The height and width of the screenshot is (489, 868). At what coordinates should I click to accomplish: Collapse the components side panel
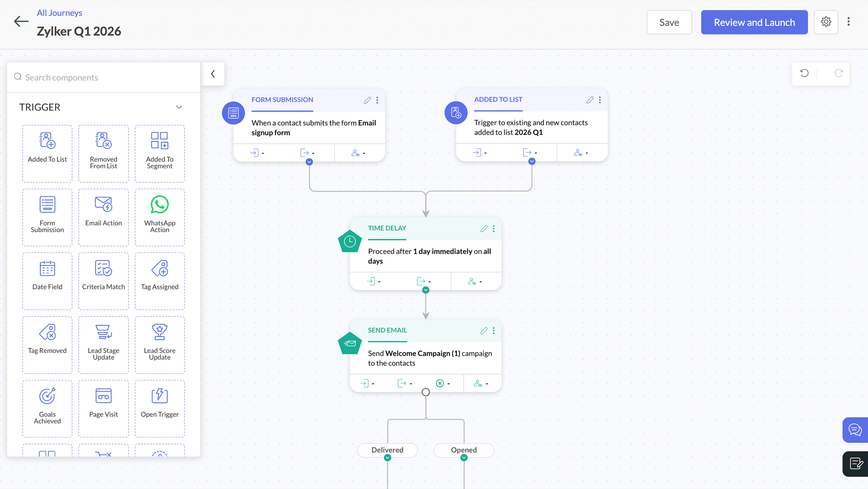[213, 74]
